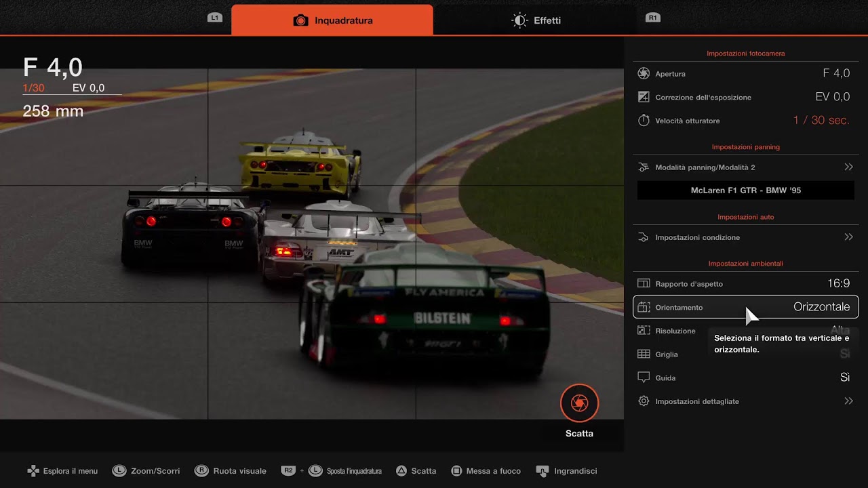Change aspect ratio value 16:9

pos(838,283)
